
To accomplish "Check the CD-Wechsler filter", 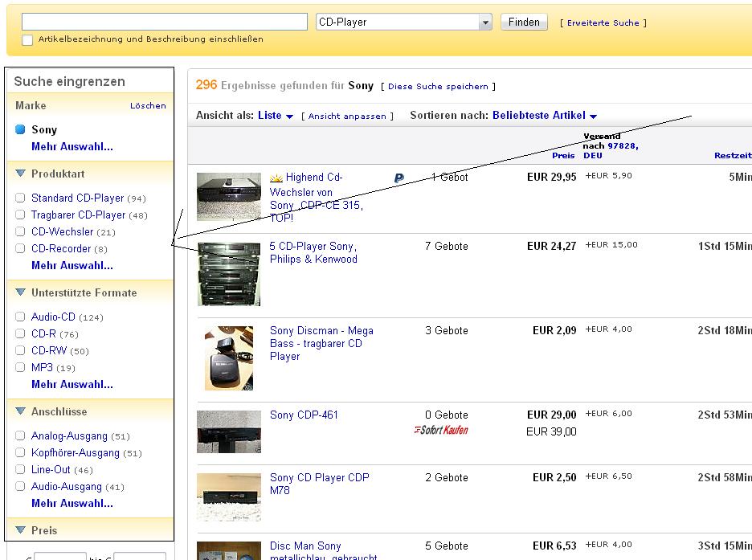I will point(20,231).
